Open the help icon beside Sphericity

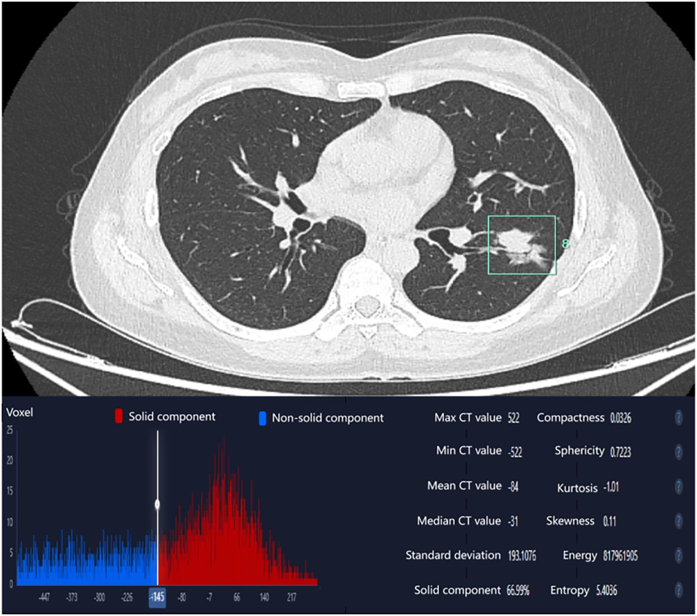coord(678,452)
